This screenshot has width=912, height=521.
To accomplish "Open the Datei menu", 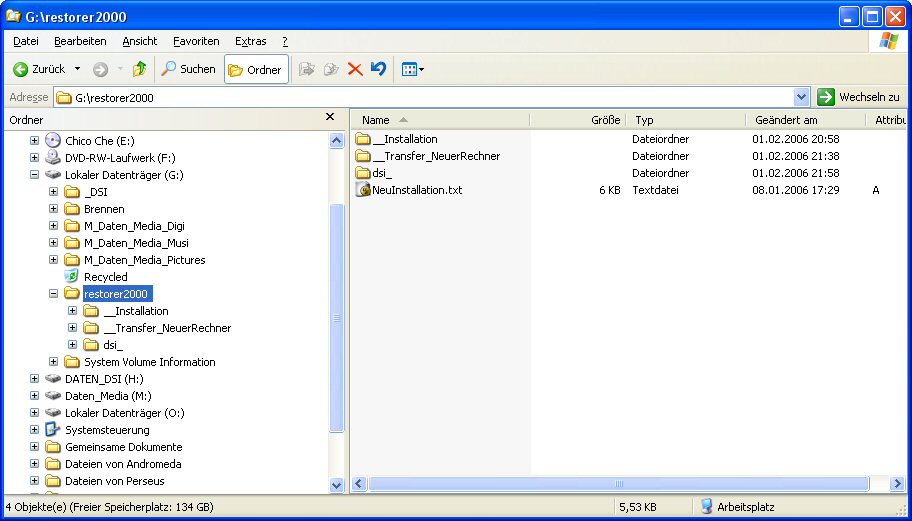I will click(x=26, y=41).
